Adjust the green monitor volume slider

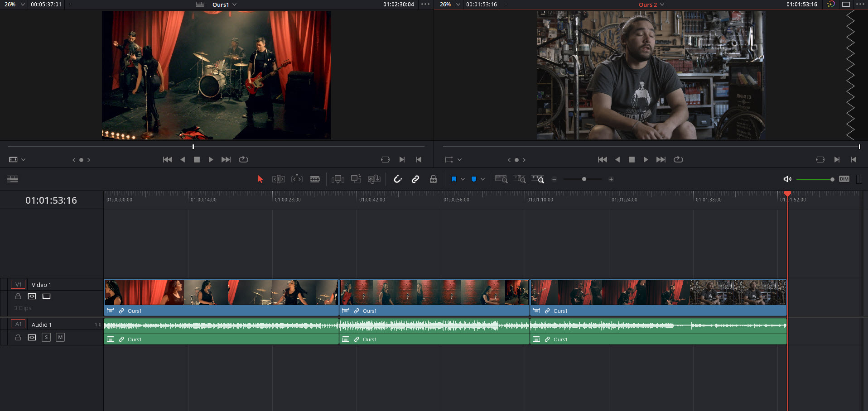[x=815, y=179]
